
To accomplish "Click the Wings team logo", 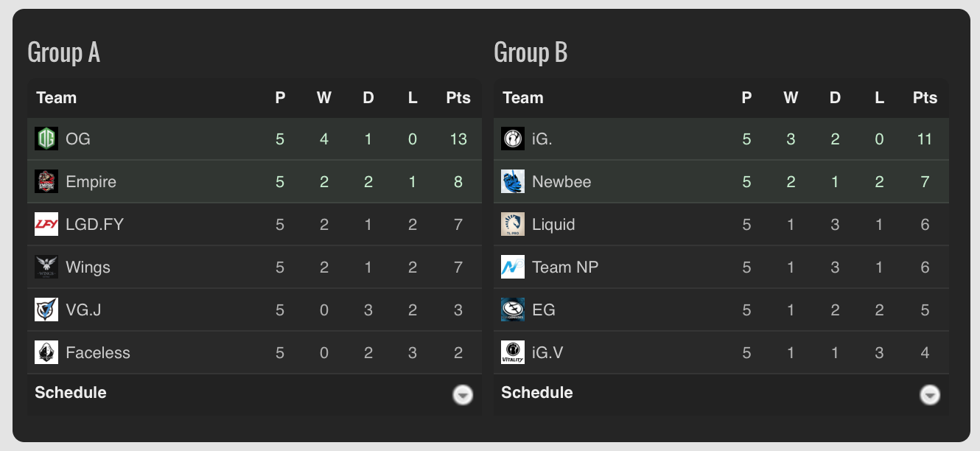I will click(x=46, y=267).
